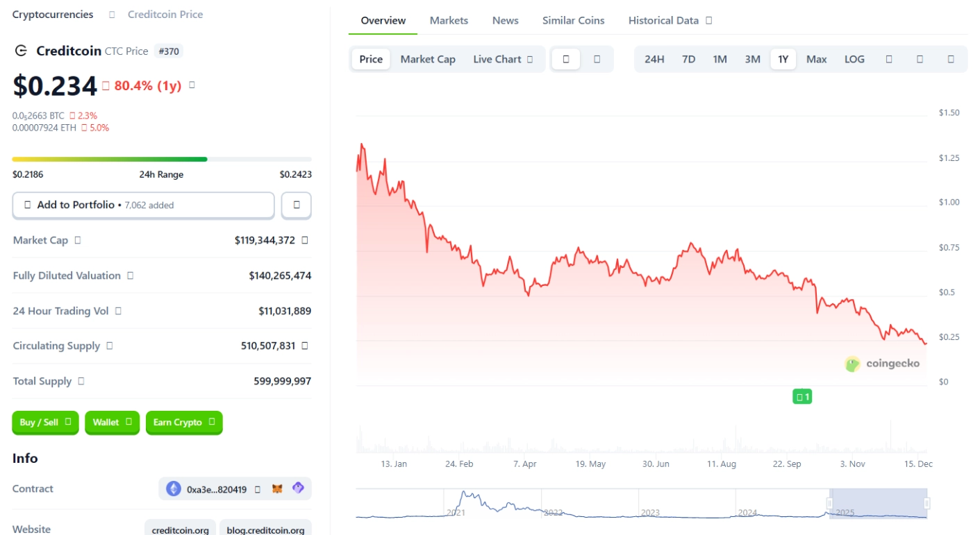Click the fullscreen icon in the chart toolbar

952,59
